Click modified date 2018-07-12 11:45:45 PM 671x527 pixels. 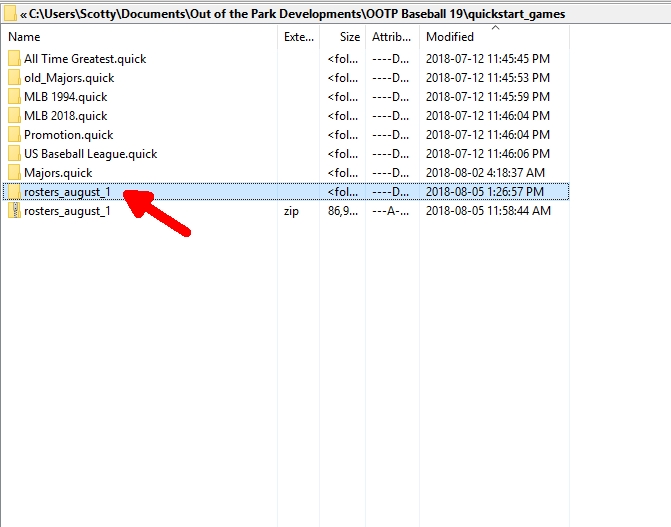[x=488, y=59]
